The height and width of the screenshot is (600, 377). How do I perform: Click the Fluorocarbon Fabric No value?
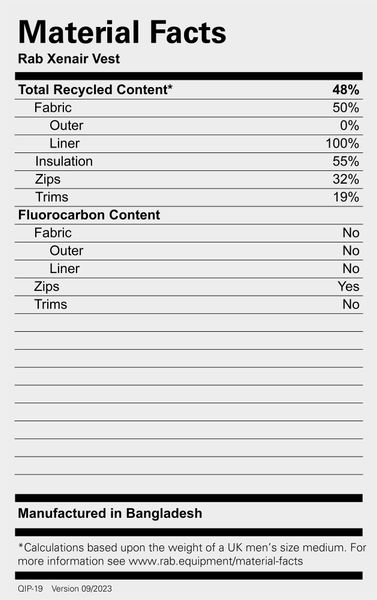pos(351,233)
